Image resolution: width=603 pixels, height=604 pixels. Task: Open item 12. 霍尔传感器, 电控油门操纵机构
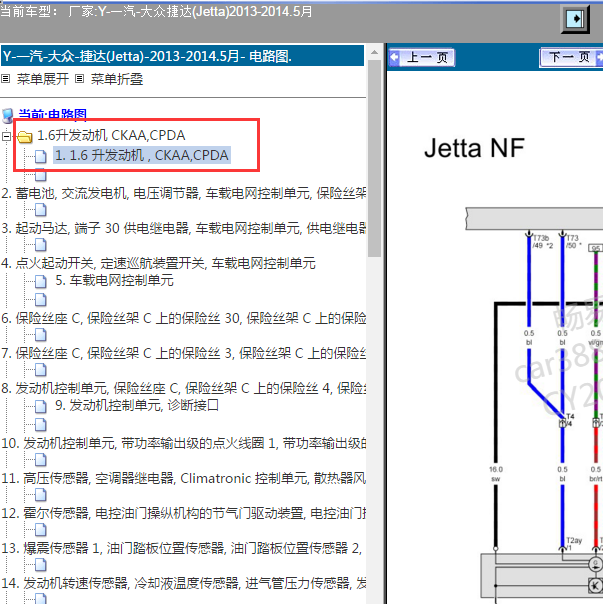(183, 513)
